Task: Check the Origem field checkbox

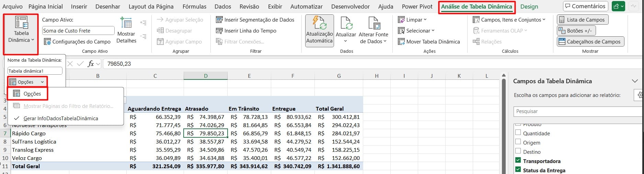Action: point(518,141)
